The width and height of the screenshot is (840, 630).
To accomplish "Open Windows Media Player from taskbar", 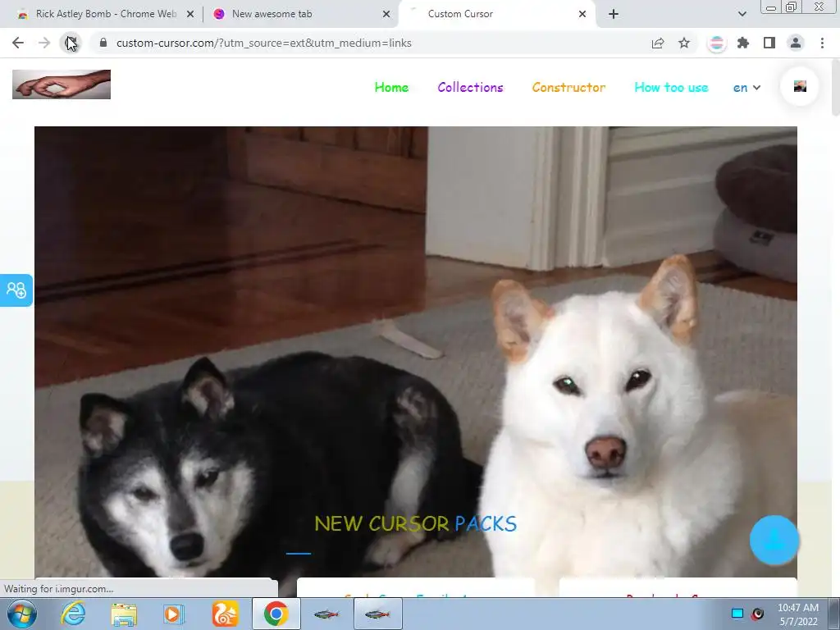I will click(x=174, y=614).
